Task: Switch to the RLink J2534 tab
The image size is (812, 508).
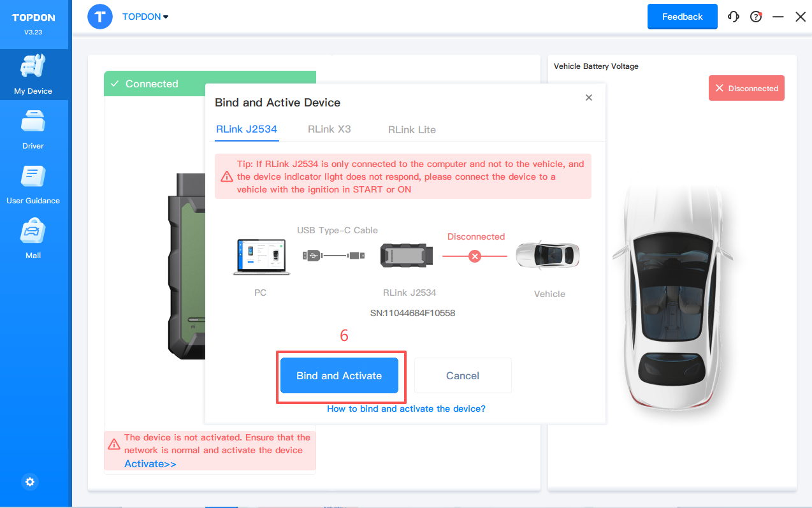Action: [247, 129]
